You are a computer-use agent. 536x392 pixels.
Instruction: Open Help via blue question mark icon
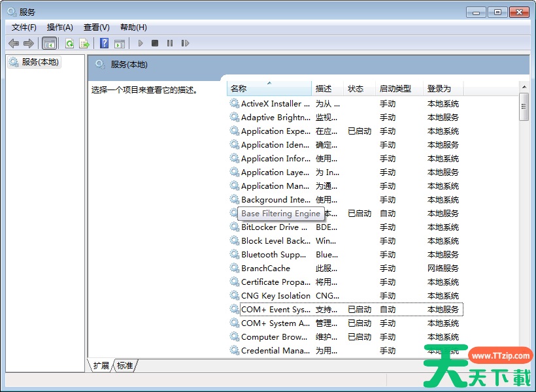coord(104,43)
